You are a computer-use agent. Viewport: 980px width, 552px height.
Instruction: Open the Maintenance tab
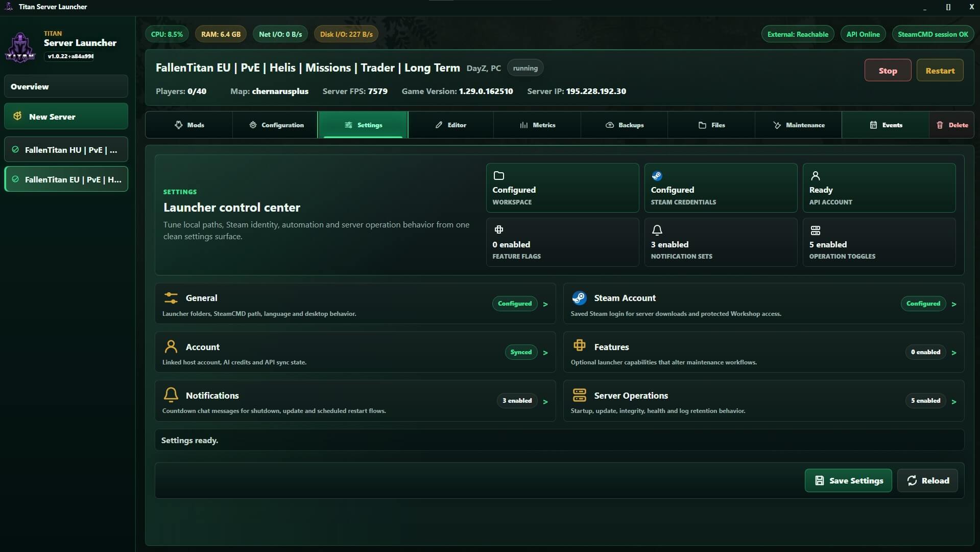click(x=798, y=125)
